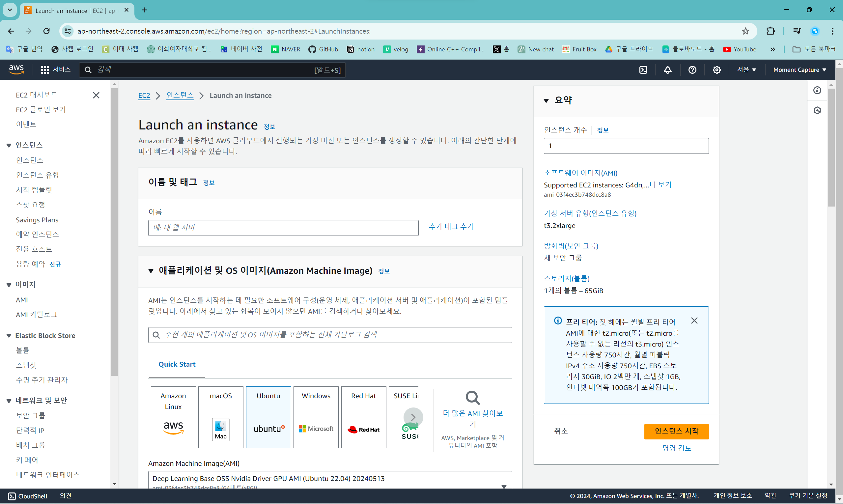Click the instance name input field

283,228
